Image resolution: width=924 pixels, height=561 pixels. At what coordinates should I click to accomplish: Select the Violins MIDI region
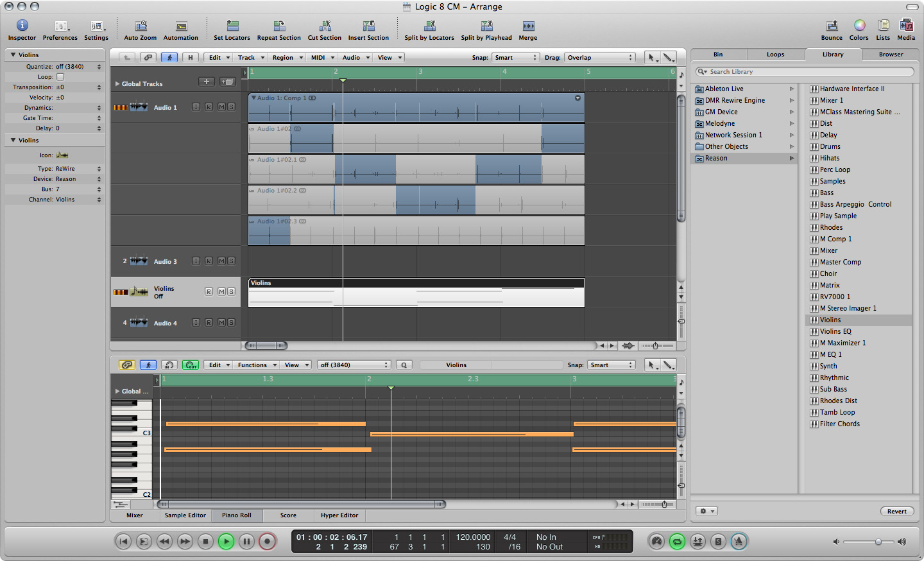click(416, 292)
